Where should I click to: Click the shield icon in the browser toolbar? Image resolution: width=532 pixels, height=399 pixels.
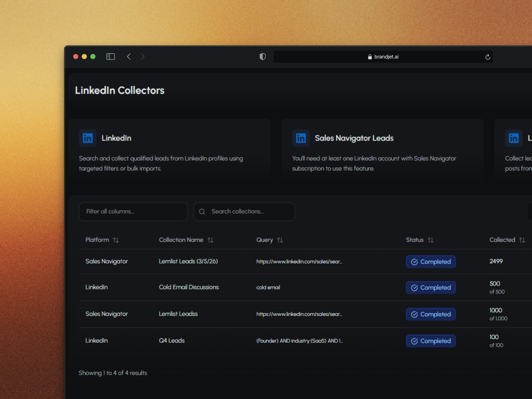(262, 56)
